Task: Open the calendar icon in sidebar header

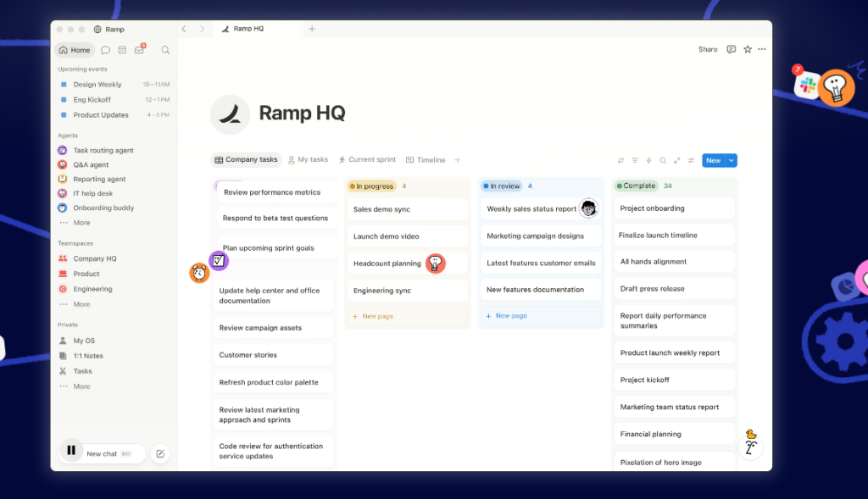Action: coord(122,50)
